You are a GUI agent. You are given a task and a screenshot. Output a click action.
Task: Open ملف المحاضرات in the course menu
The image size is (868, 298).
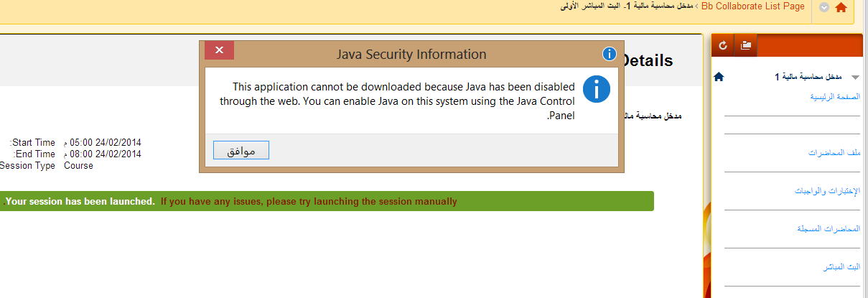(834, 153)
